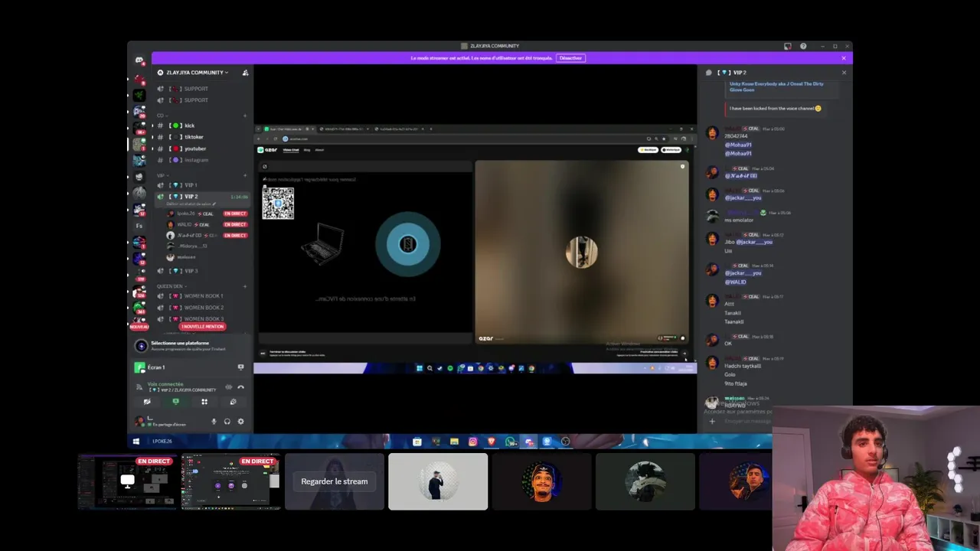Click the Désactiver streamer mode button
The width and height of the screenshot is (980, 551).
coord(570,58)
